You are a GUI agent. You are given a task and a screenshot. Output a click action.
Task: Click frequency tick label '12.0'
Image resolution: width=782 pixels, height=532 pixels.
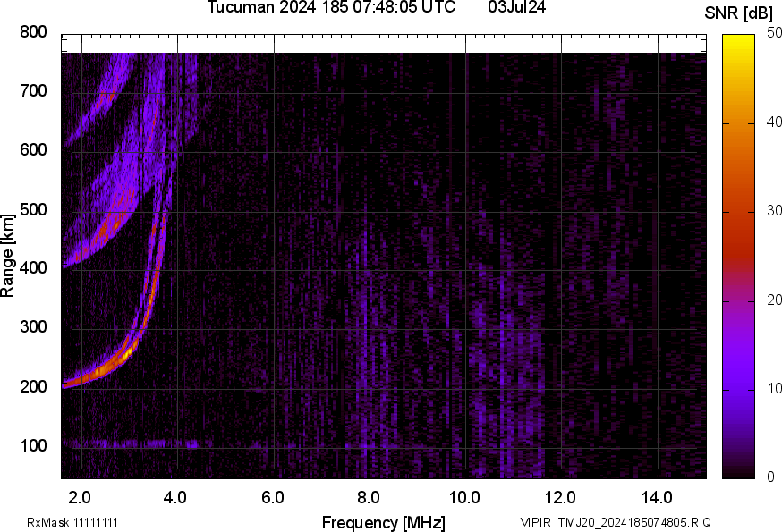click(x=560, y=497)
